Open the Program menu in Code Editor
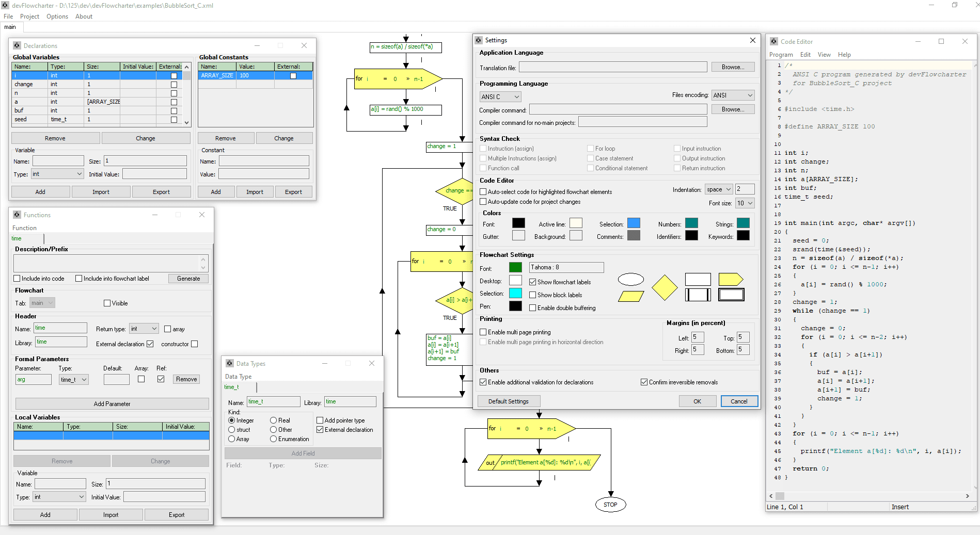 (781, 55)
